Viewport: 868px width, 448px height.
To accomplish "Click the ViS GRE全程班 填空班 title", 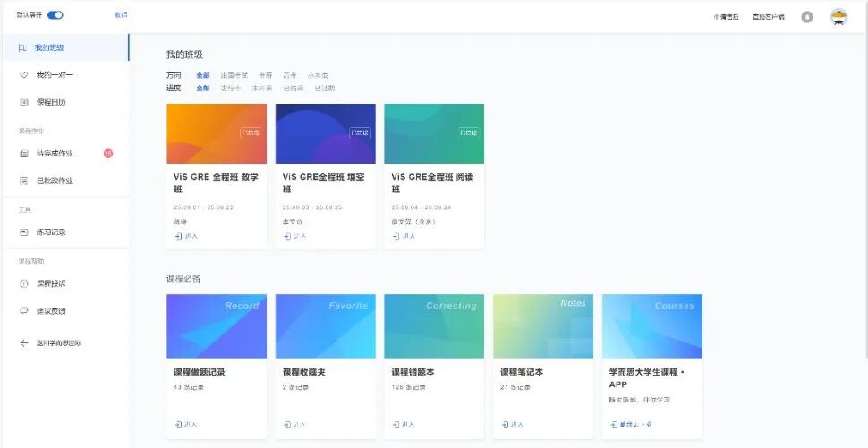I will (323, 183).
